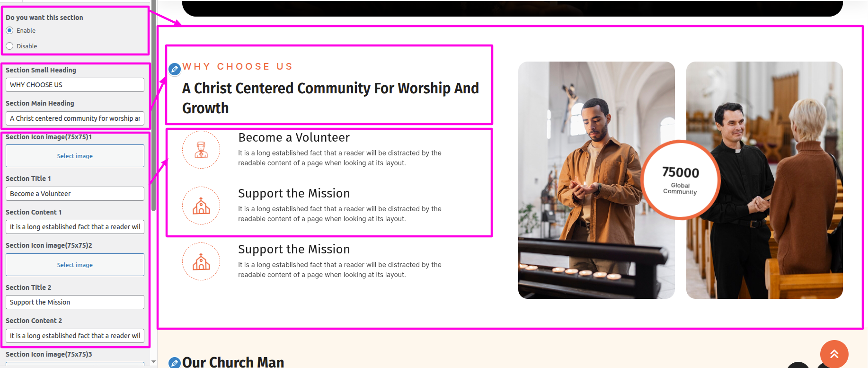Click the orange scroll-to-top arrow button
The width and height of the screenshot is (868, 368).
click(834, 354)
